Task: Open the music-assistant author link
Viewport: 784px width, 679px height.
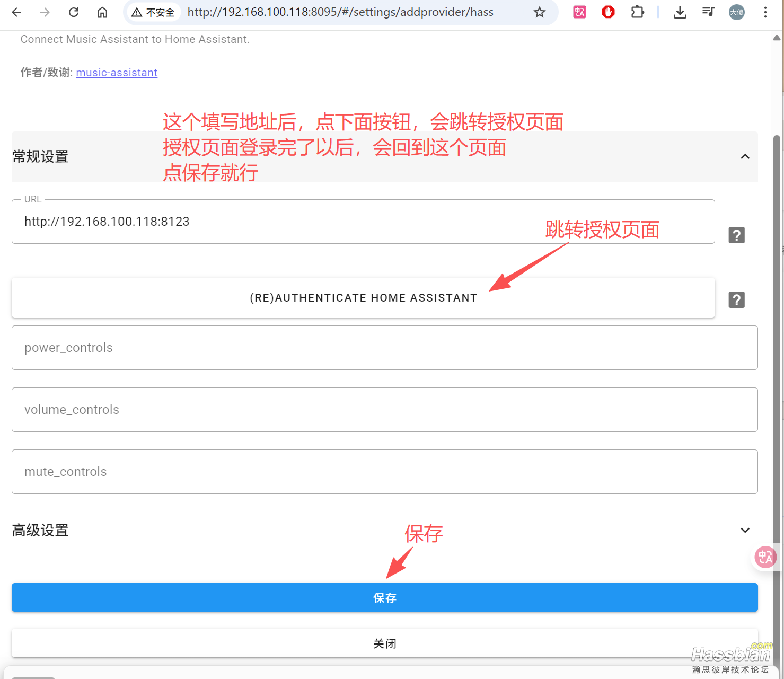Action: [117, 73]
